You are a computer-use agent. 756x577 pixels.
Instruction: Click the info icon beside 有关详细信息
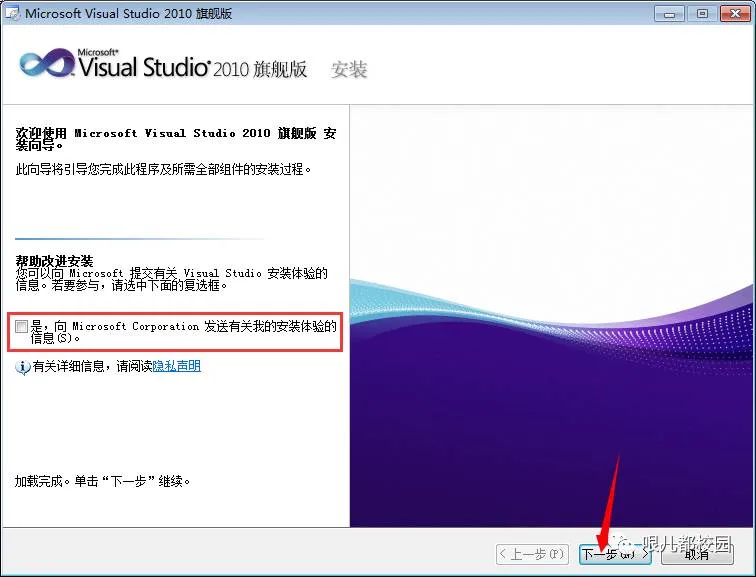click(23, 367)
